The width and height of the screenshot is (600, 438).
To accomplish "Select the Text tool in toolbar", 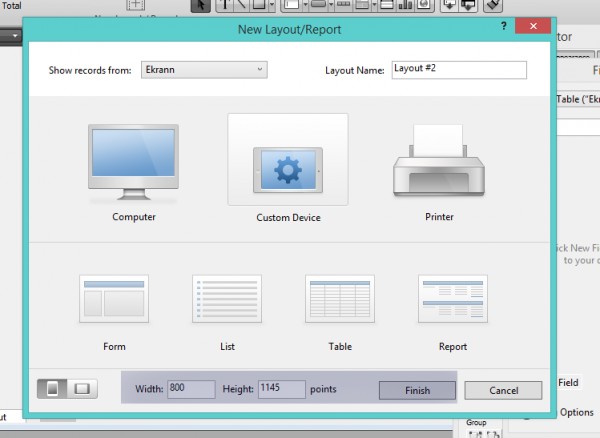I will pyautogui.click(x=225, y=5).
